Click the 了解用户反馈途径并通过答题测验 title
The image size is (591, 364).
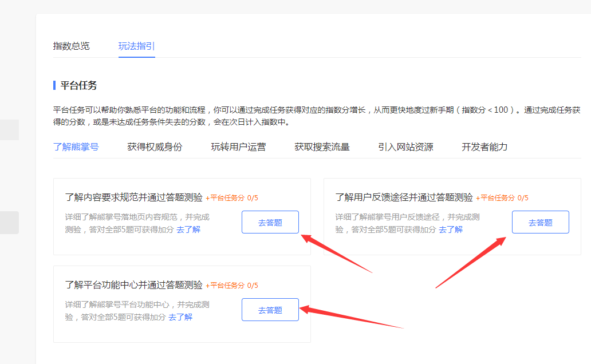(404, 197)
